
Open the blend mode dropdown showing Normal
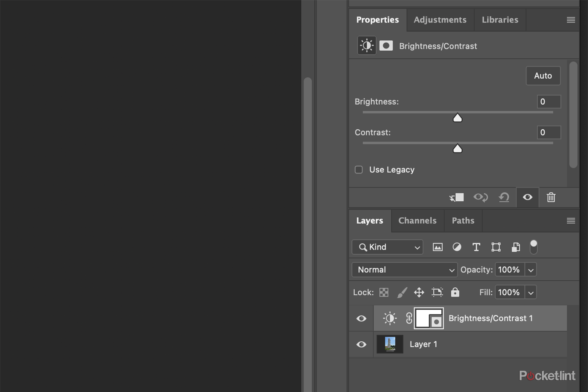click(x=404, y=269)
